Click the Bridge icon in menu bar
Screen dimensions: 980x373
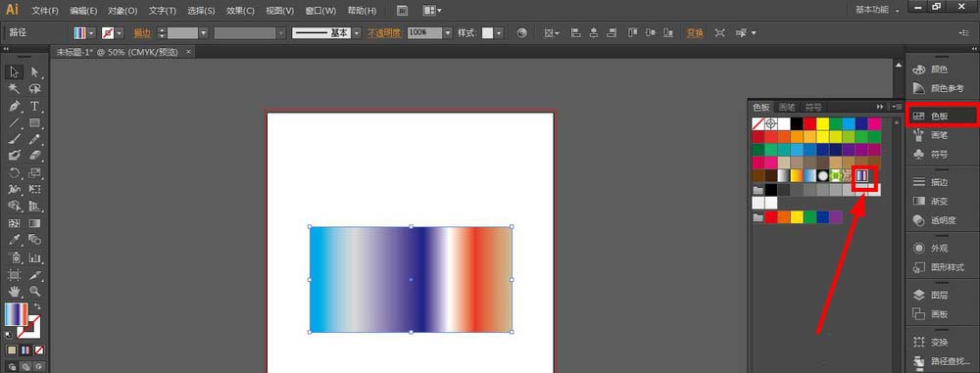click(x=403, y=11)
